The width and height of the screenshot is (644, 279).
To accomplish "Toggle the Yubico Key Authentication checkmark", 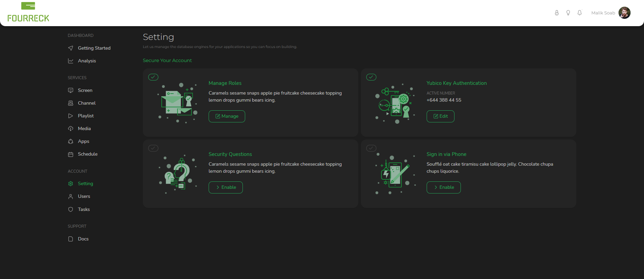I will (x=371, y=77).
